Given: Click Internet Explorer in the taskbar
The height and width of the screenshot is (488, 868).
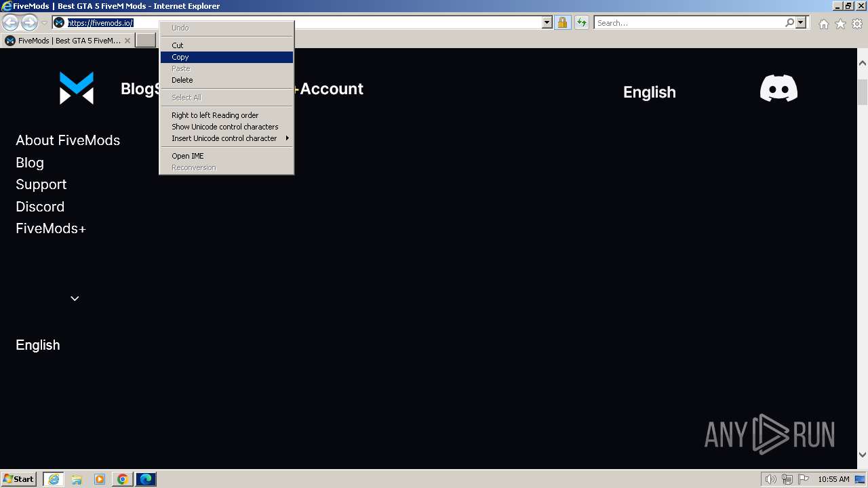Looking at the screenshot, I should point(54,479).
